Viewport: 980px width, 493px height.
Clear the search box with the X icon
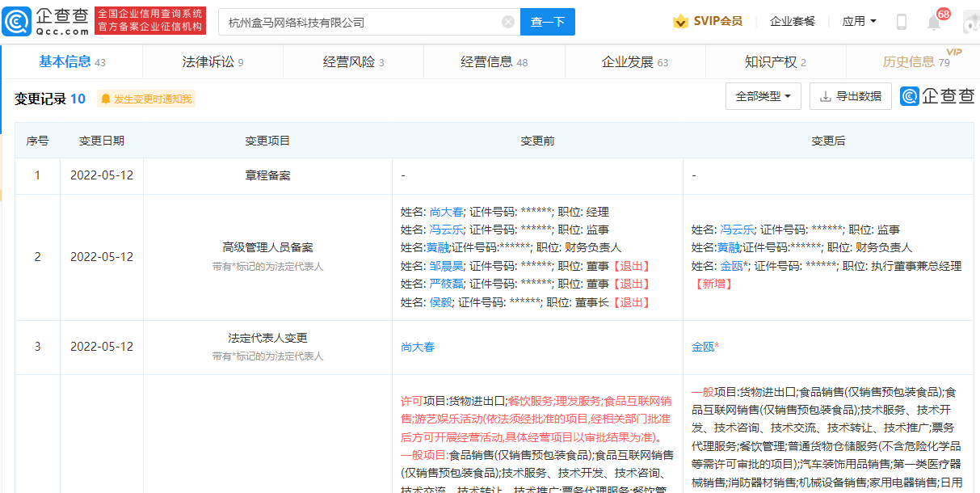508,22
